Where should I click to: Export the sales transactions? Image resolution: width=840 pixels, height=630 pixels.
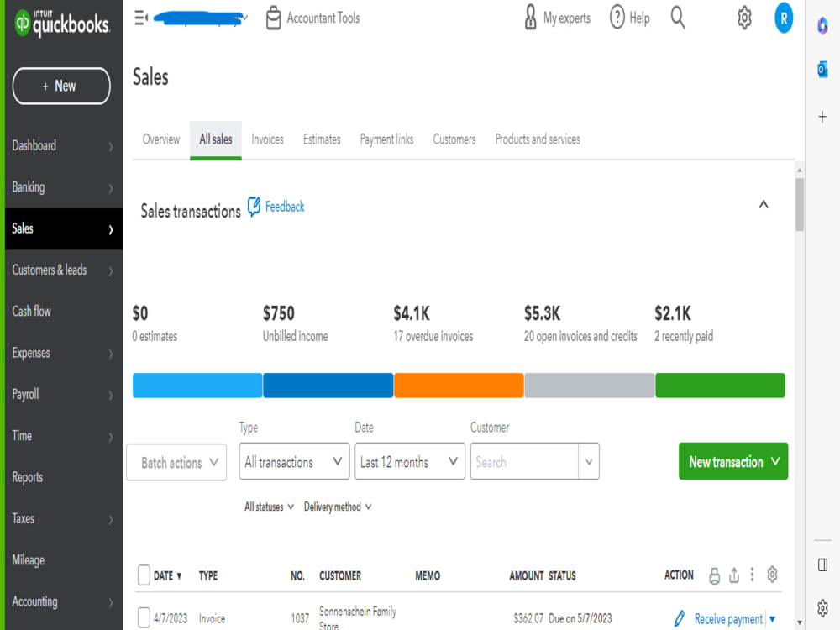tap(733, 575)
